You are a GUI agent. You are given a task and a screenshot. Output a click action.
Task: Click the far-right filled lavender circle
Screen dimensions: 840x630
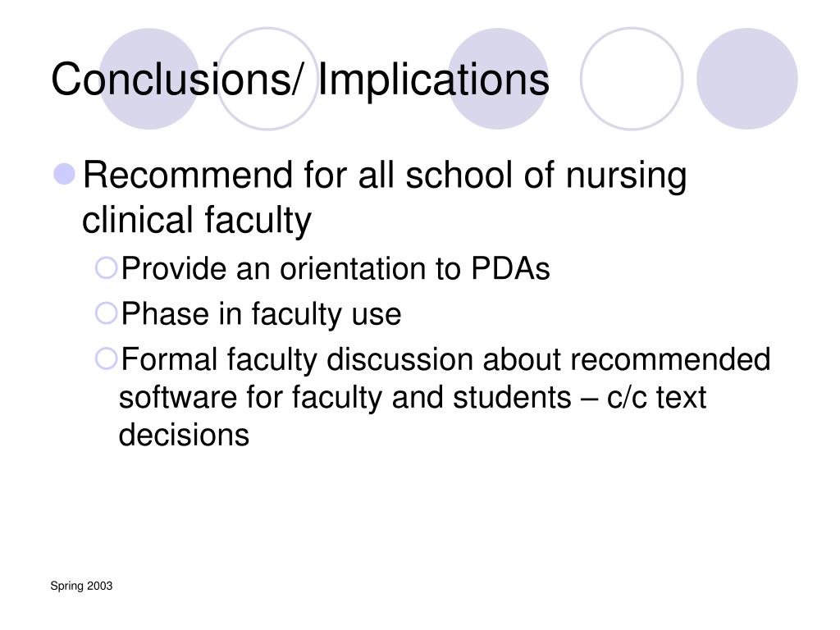746,79
